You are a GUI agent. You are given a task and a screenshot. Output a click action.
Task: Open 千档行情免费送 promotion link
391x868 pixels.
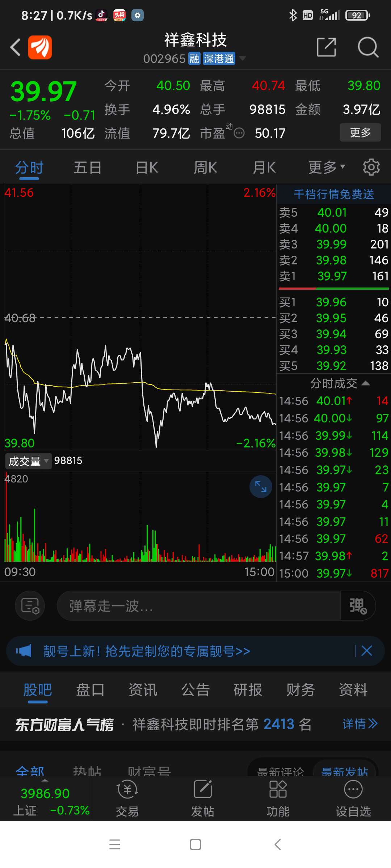coord(334,194)
